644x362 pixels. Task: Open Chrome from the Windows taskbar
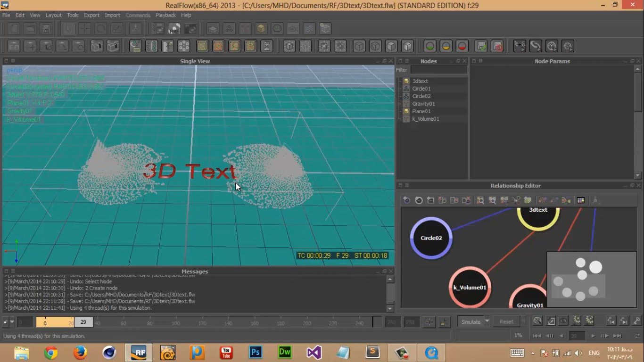(x=51, y=352)
